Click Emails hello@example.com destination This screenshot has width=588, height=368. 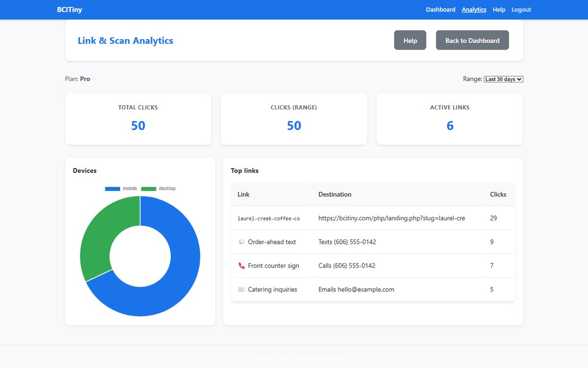click(356, 289)
